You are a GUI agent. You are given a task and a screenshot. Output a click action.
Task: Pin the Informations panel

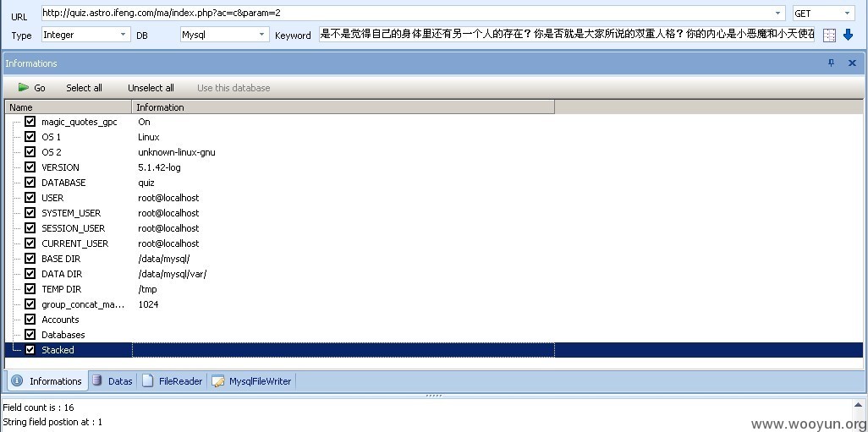click(x=831, y=63)
